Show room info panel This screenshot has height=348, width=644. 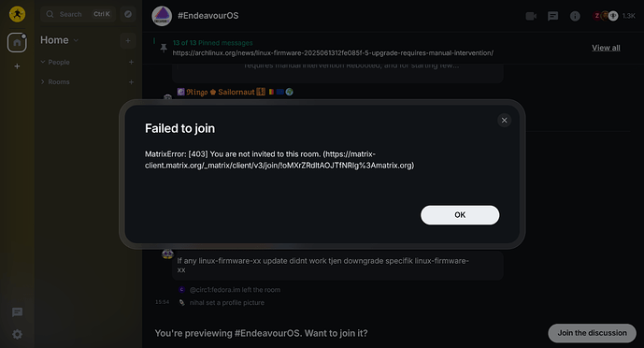pos(575,16)
